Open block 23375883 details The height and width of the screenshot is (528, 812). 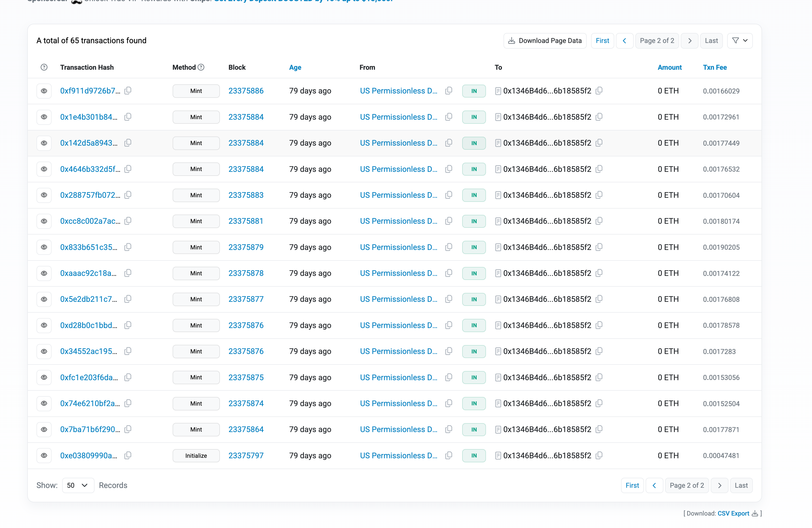pyautogui.click(x=246, y=195)
